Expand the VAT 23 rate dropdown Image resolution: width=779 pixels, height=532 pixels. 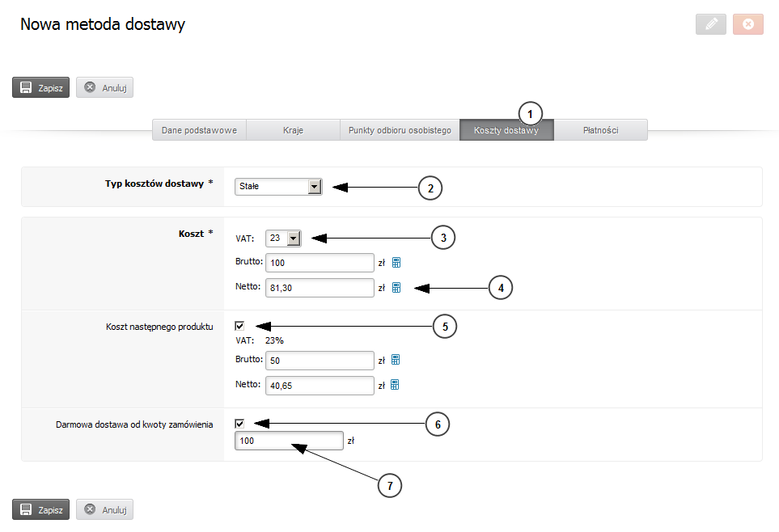[283, 238]
